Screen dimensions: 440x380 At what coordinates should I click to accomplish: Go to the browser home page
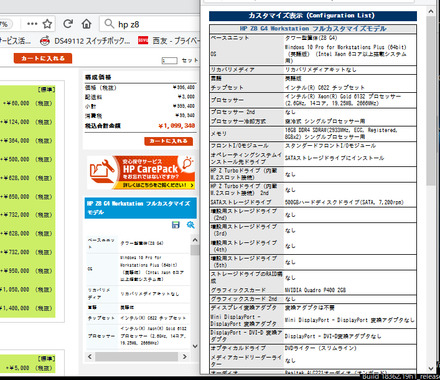[87, 24]
